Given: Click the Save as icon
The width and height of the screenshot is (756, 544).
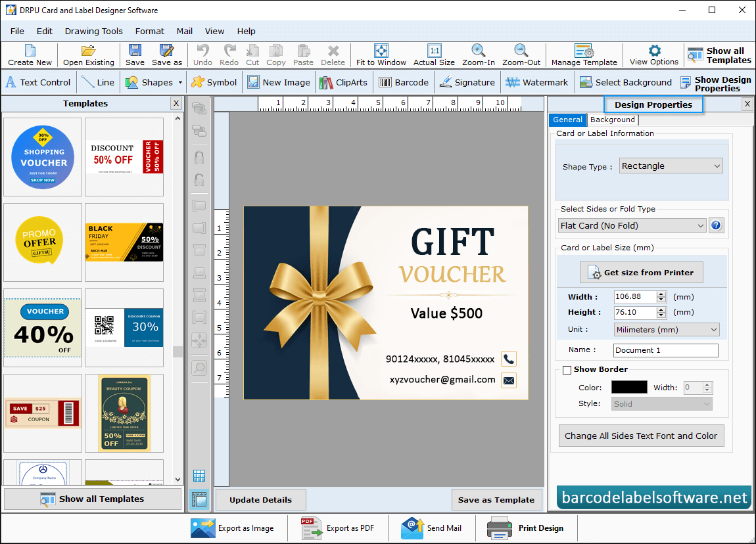Looking at the screenshot, I should (167, 55).
